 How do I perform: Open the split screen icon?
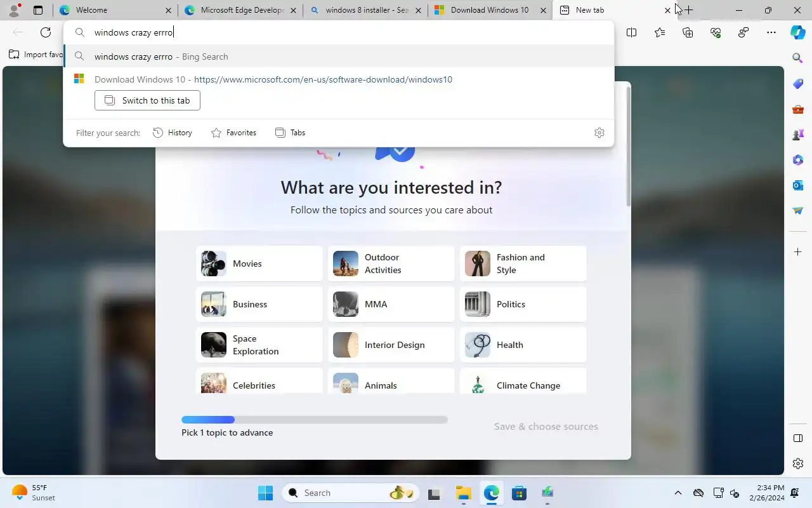631,32
